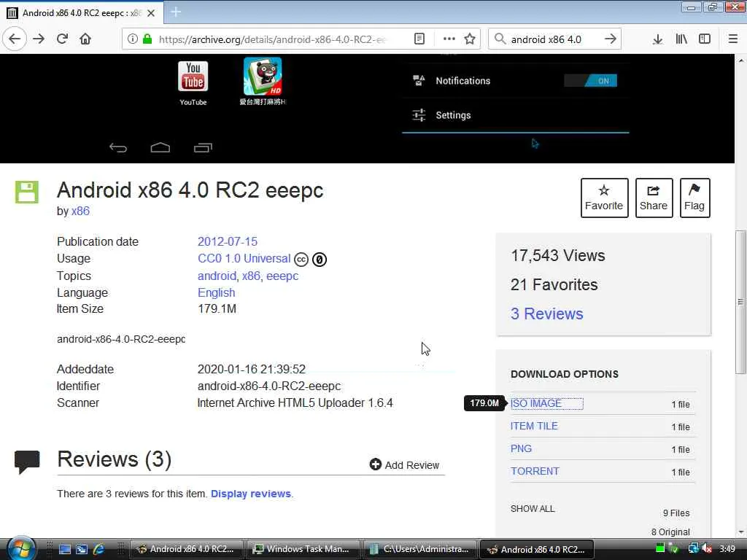
Task: Open the Firefox library icon
Action: pyautogui.click(x=681, y=39)
